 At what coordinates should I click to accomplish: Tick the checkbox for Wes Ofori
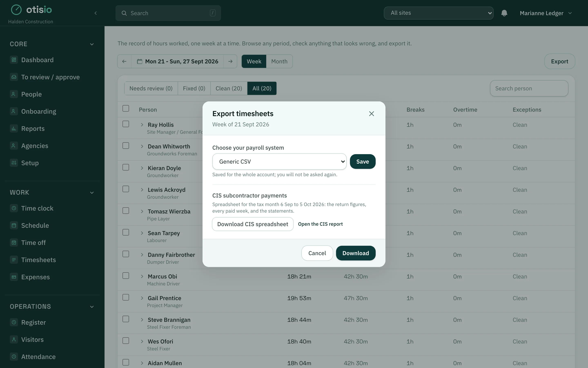coord(126,341)
